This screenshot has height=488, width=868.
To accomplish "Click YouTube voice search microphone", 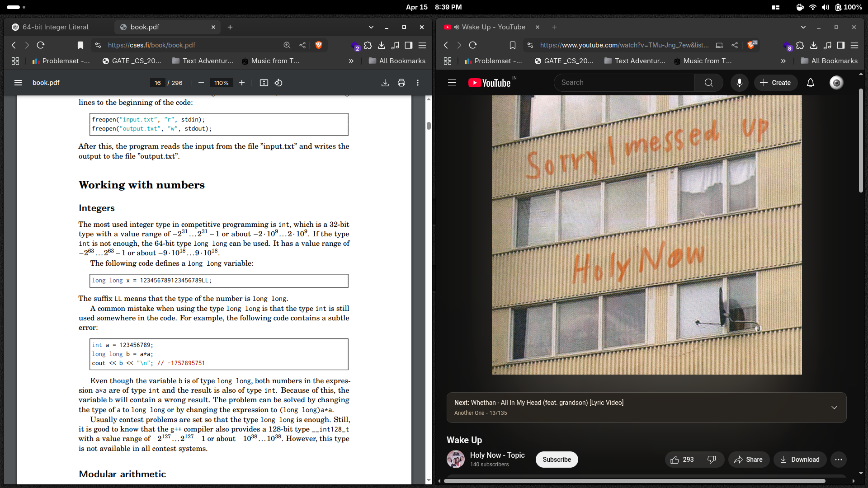I will pos(739,83).
